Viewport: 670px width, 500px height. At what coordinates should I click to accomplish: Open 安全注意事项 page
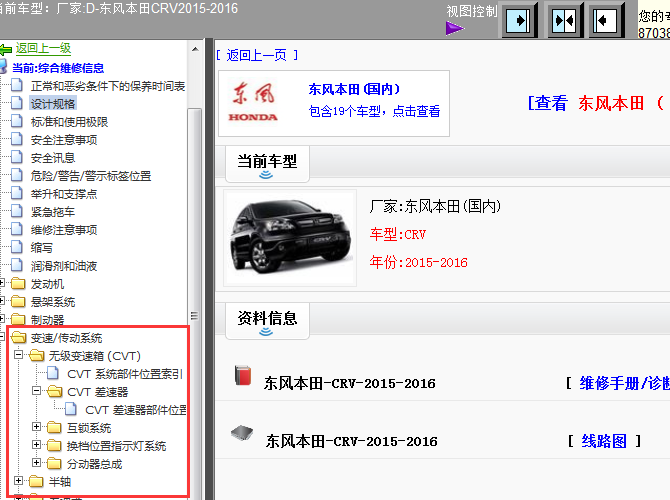pyautogui.click(x=64, y=140)
